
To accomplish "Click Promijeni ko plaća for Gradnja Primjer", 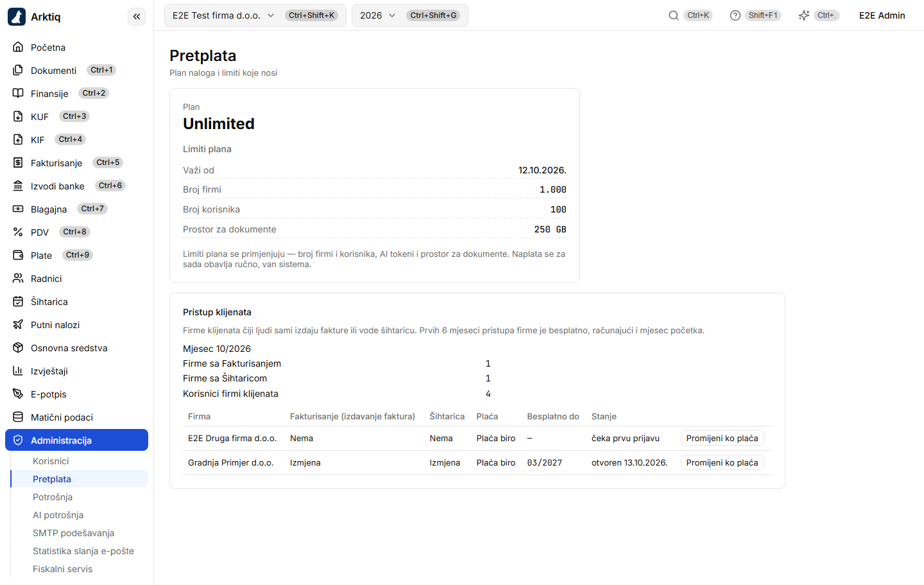I will (x=722, y=463).
